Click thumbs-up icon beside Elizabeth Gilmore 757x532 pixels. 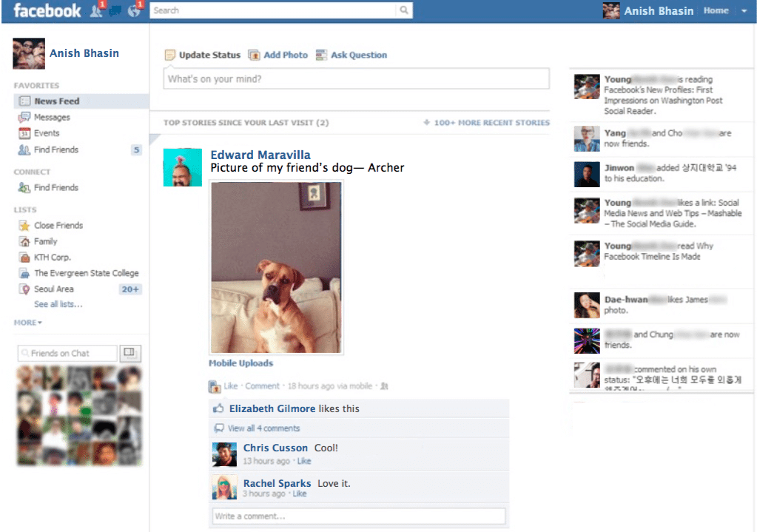218,408
